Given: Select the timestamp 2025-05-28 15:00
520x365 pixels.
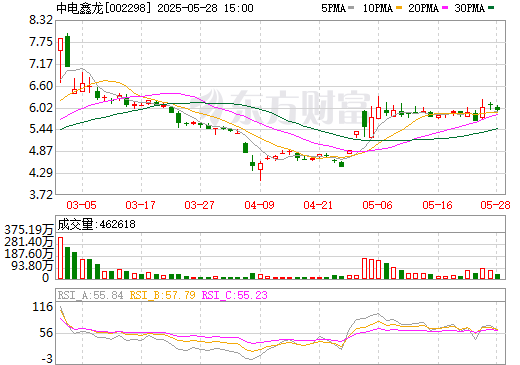Looking at the screenshot, I should (x=205, y=8).
